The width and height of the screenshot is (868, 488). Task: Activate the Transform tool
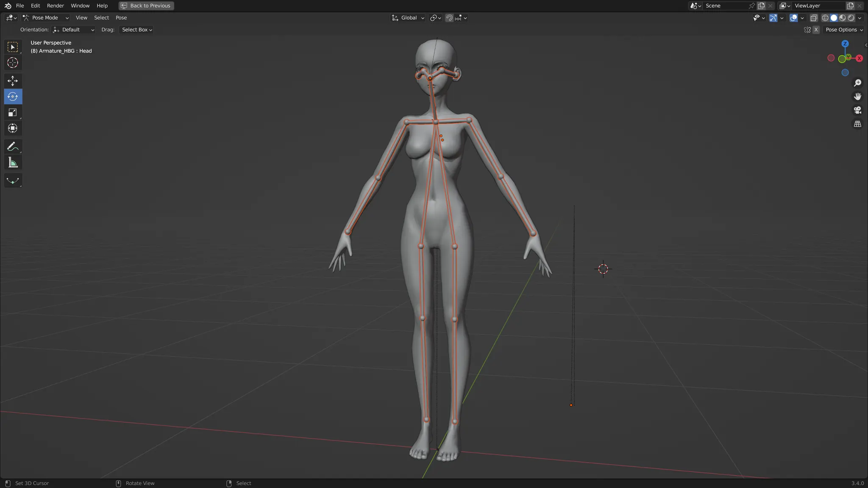tap(13, 128)
